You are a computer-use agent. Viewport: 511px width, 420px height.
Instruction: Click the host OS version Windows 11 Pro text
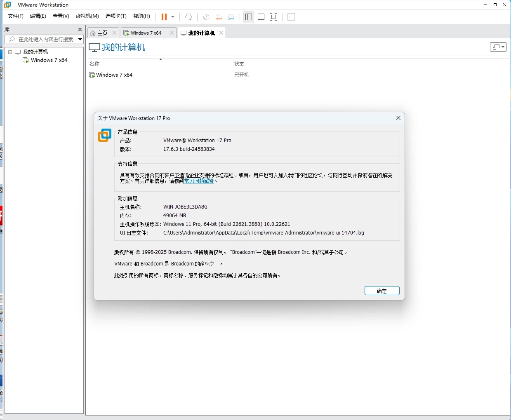[227, 224]
